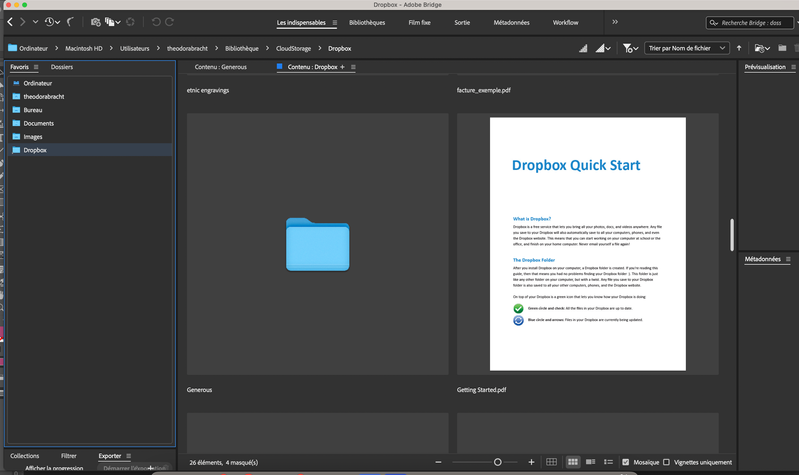
Task: Switch to Workflow workspace
Action: 566,22
